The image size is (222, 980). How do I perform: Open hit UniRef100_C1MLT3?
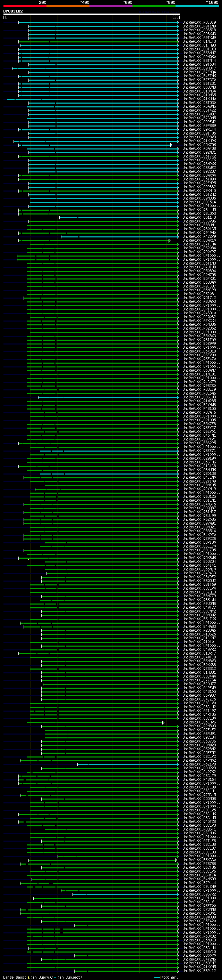(x=199, y=41)
